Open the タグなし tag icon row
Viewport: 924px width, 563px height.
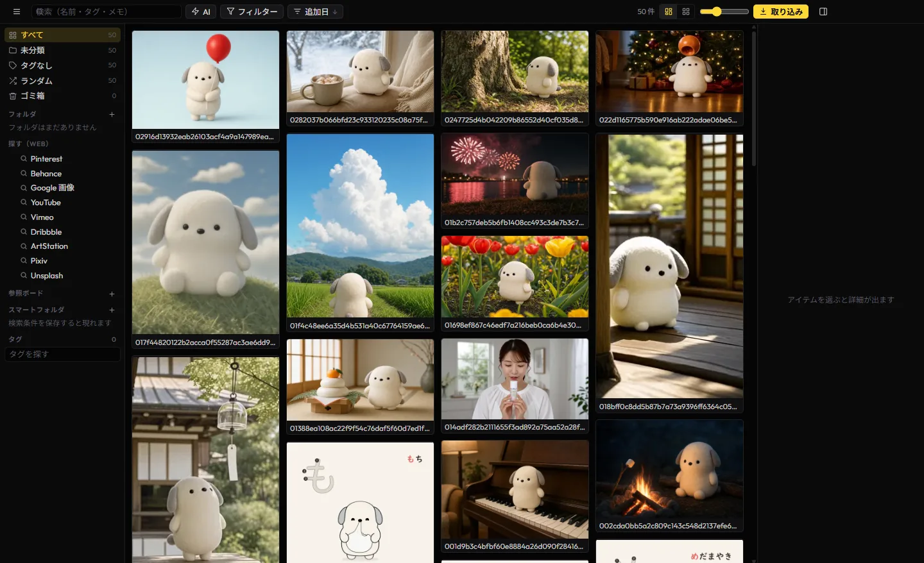coord(62,65)
